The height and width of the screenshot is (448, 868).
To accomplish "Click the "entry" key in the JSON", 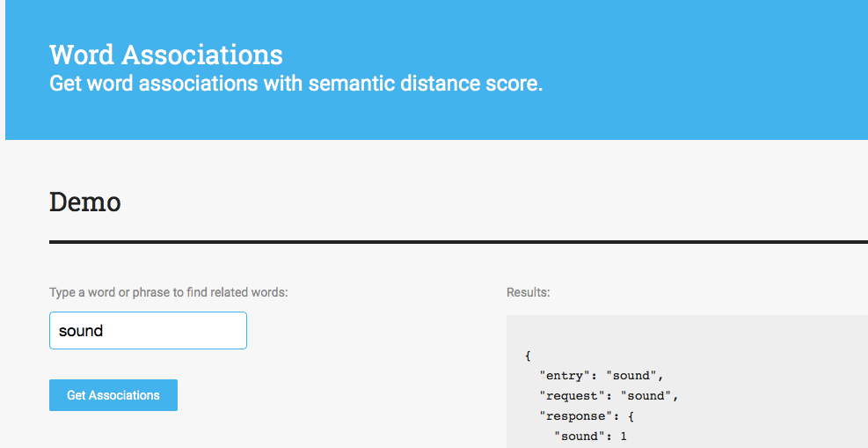I will pos(563,376).
